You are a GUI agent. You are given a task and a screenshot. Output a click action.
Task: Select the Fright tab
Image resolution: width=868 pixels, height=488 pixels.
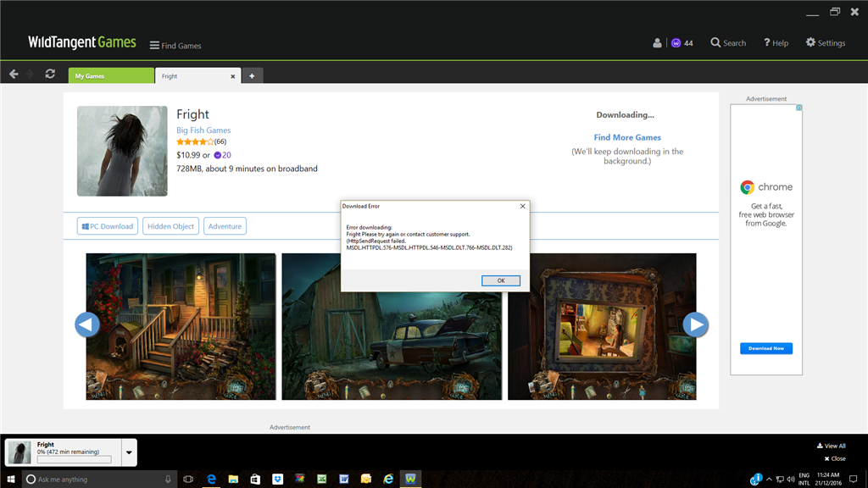[x=192, y=75]
